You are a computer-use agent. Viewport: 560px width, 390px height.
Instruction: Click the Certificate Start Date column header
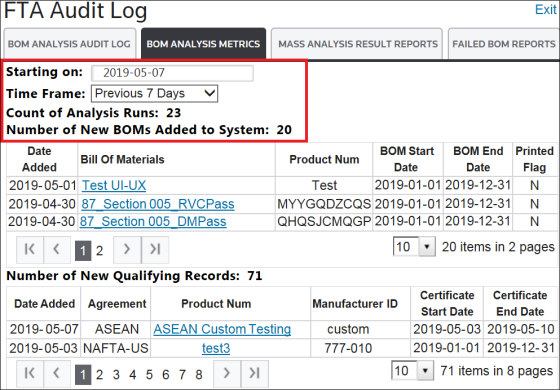click(447, 304)
